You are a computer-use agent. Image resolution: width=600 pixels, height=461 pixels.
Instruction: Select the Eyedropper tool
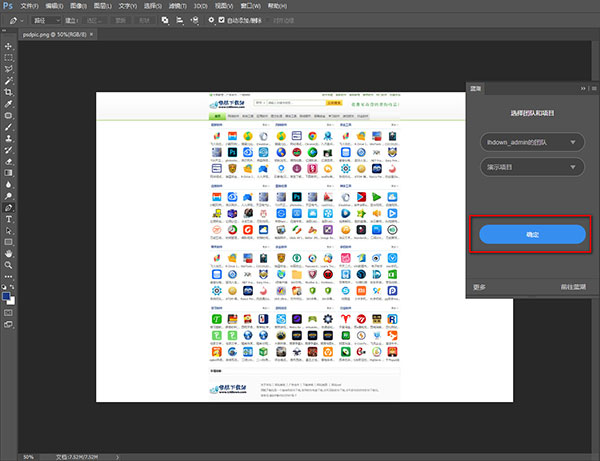[8, 104]
